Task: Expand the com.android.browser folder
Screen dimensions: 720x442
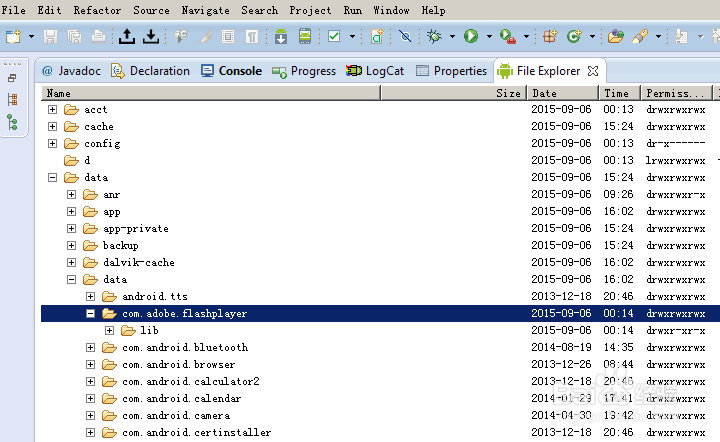Action: (x=90, y=364)
